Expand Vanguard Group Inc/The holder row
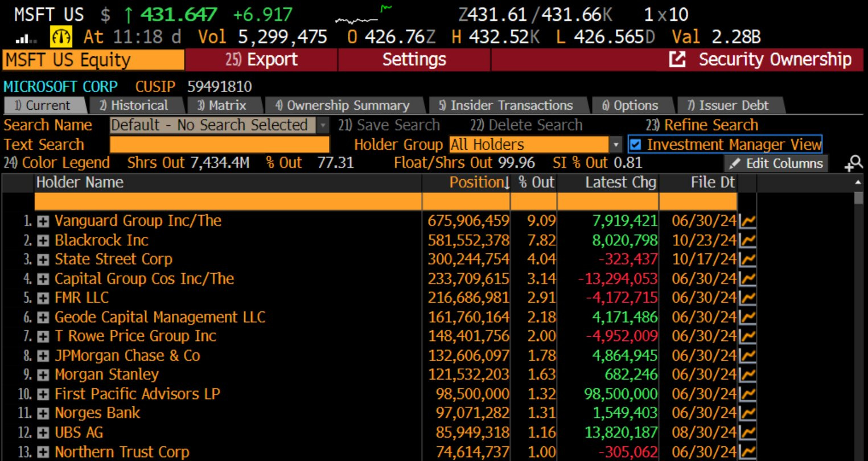The width and height of the screenshot is (868, 461). [43, 221]
